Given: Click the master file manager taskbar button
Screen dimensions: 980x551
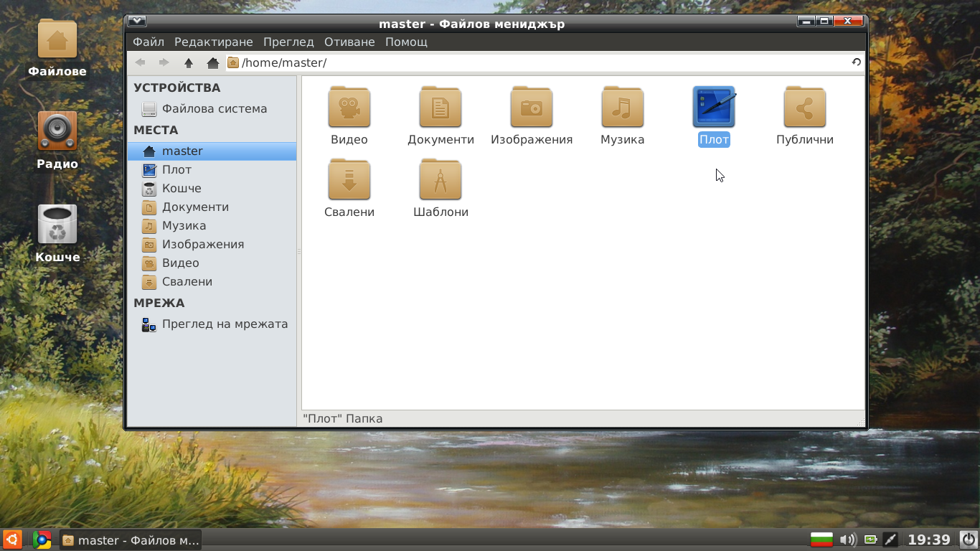Looking at the screenshot, I should pos(130,540).
